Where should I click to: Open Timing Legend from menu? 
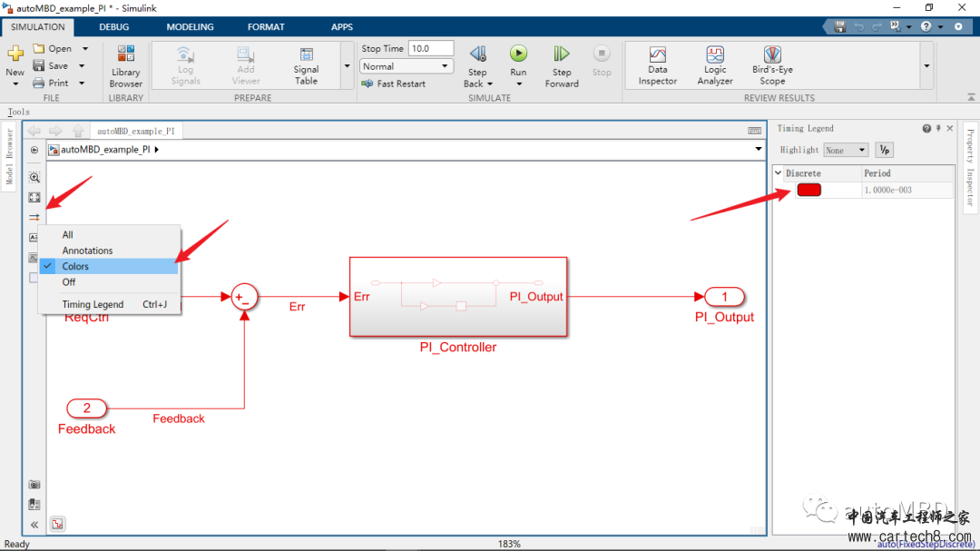click(109, 305)
